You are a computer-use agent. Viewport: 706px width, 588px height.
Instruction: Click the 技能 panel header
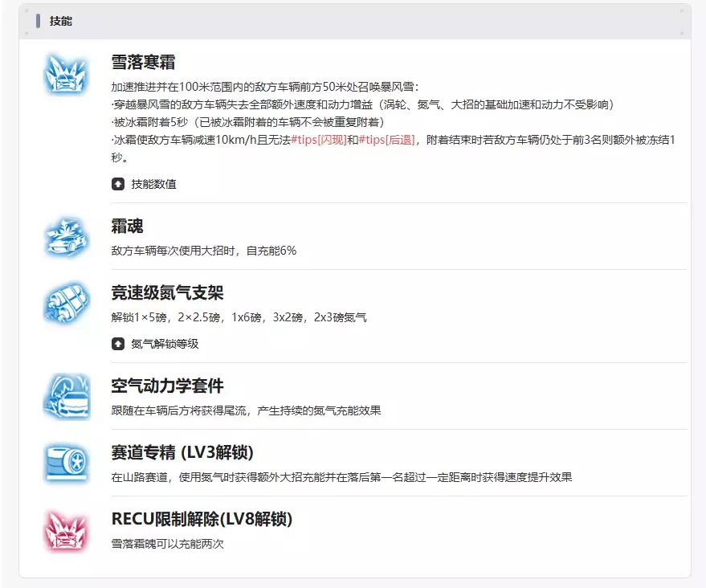coord(61,21)
